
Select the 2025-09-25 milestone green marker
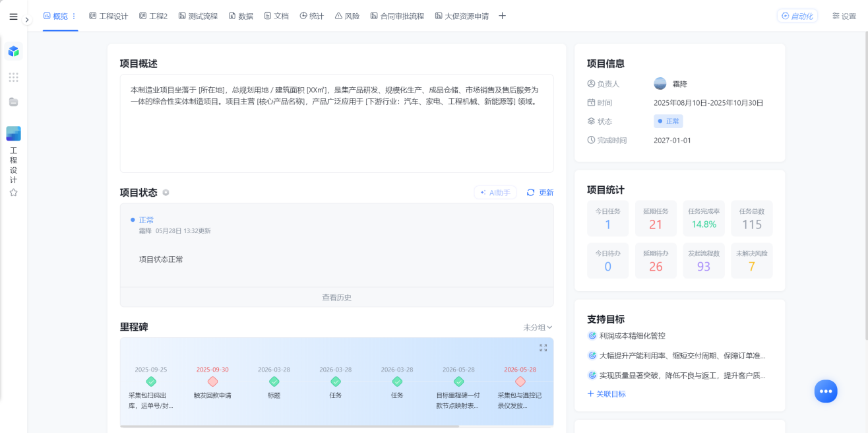pyautogui.click(x=151, y=382)
